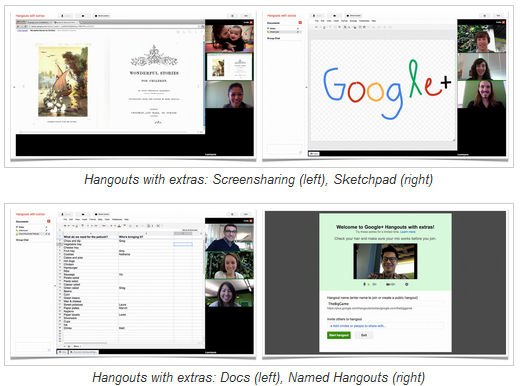Toggle the camera button in the Docs hangout toolbar
This screenshot has width=523, height=386.
[x=83, y=214]
